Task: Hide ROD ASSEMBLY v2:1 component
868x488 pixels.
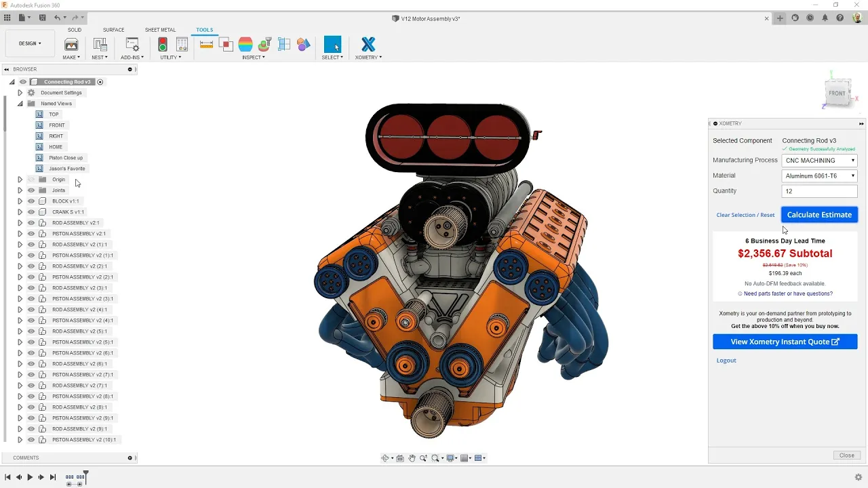Action: coord(31,223)
